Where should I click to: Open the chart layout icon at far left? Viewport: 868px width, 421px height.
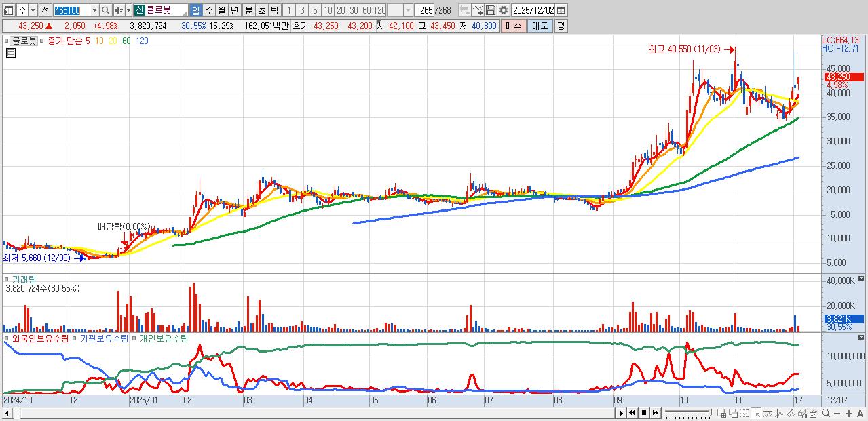[x=8, y=11]
